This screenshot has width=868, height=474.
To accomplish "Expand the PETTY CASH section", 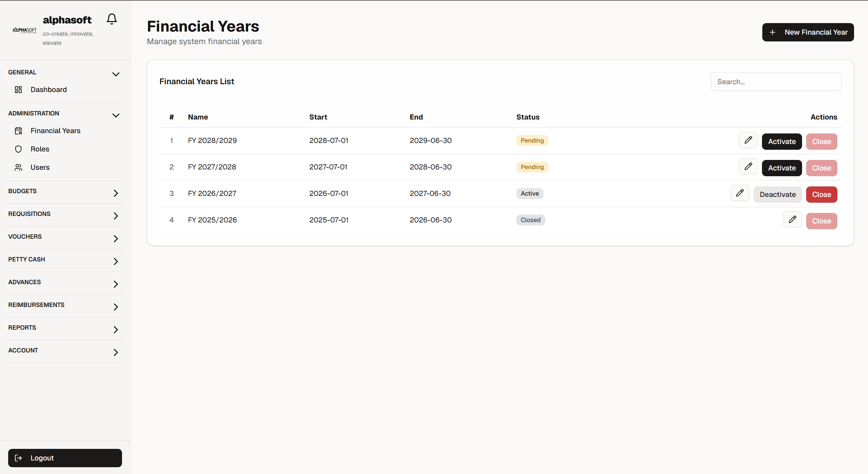I will pos(116,261).
